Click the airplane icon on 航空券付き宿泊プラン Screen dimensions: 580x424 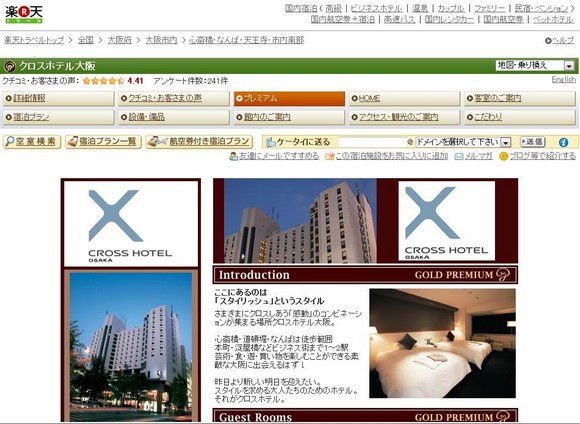tap(157, 141)
